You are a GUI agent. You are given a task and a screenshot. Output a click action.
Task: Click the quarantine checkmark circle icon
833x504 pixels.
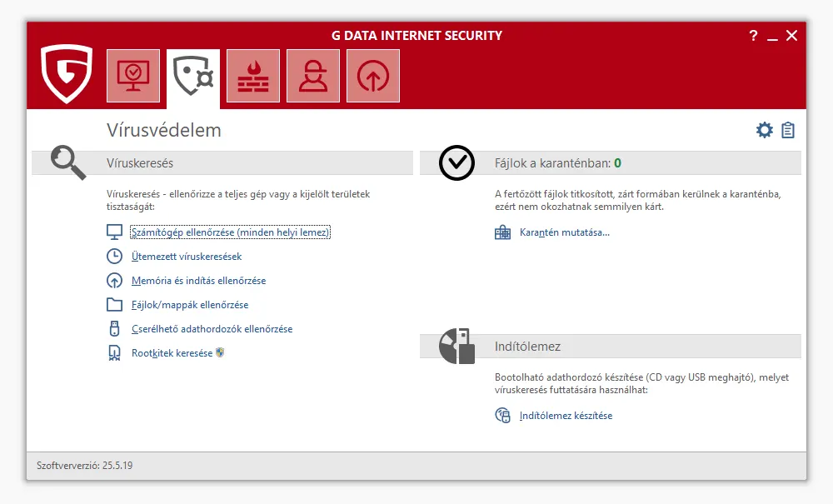point(456,163)
